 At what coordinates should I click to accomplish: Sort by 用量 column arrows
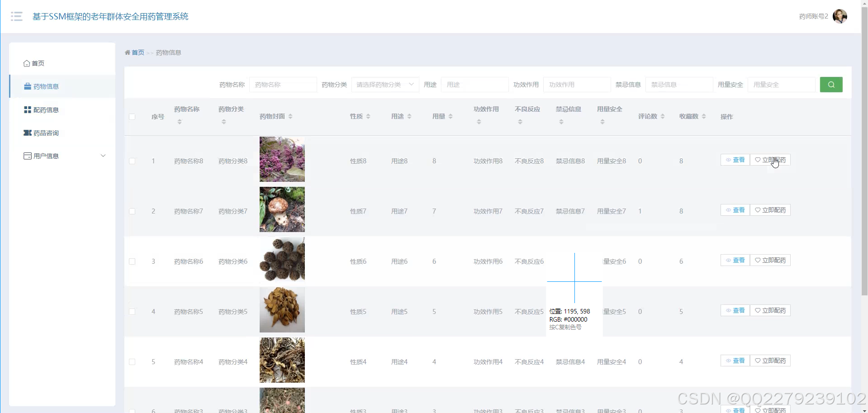tap(451, 116)
